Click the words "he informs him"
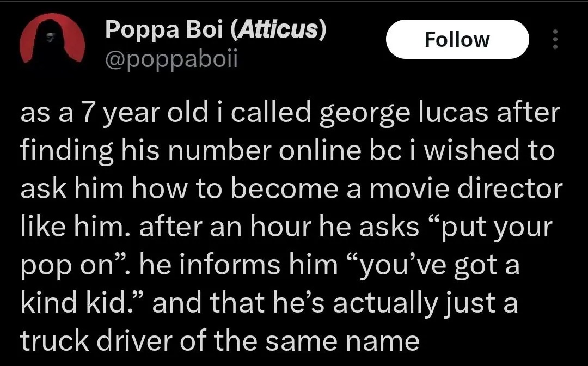 pyautogui.click(x=239, y=265)
